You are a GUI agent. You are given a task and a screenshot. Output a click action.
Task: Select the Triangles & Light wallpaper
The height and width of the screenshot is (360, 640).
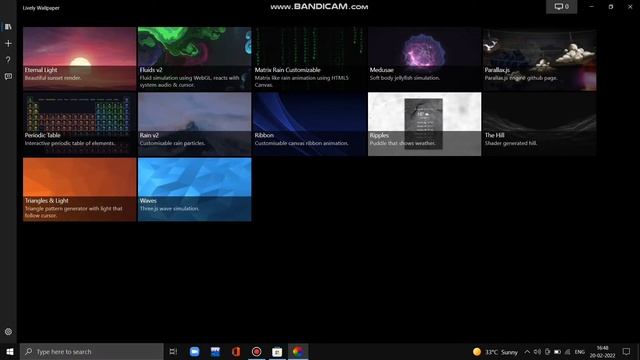pos(80,189)
